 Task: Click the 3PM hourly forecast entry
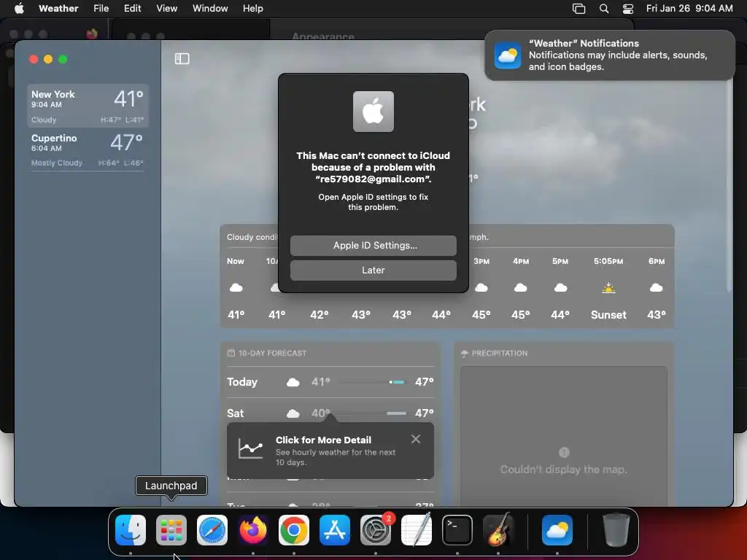click(481, 287)
